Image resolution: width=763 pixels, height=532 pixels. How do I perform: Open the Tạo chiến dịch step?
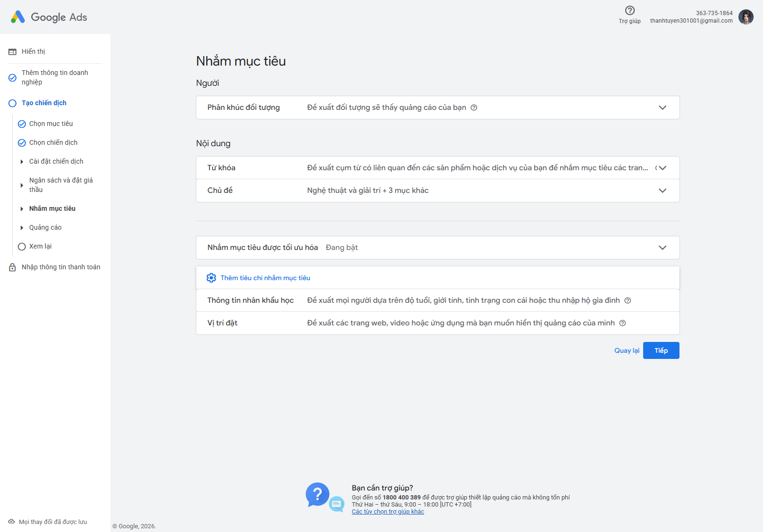tap(44, 103)
